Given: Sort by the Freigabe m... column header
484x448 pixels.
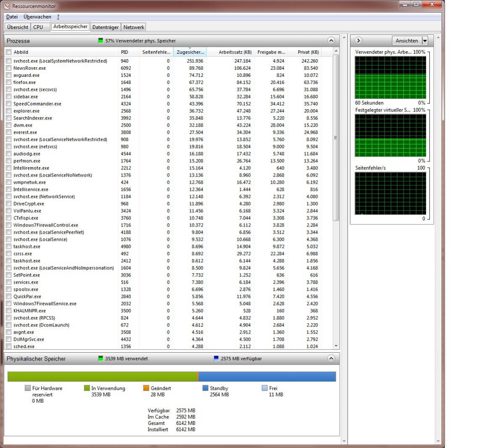Looking at the screenshot, I should tap(271, 52).
